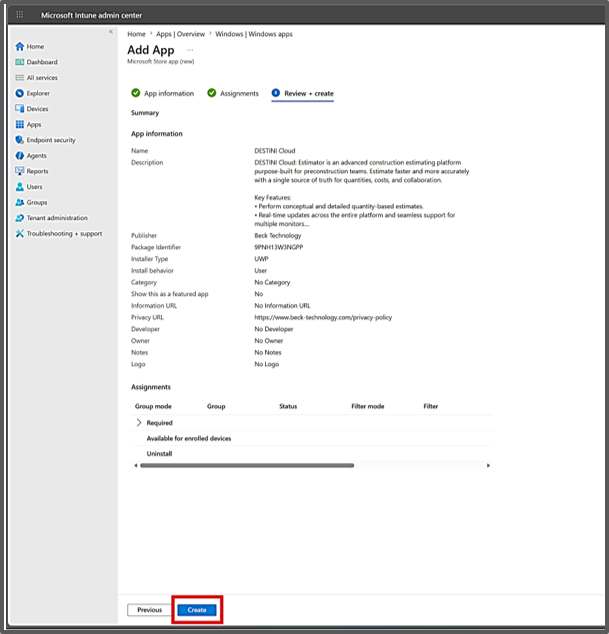This screenshot has width=609, height=634.
Task: Open the app launcher waffle icon
Action: click(x=19, y=15)
